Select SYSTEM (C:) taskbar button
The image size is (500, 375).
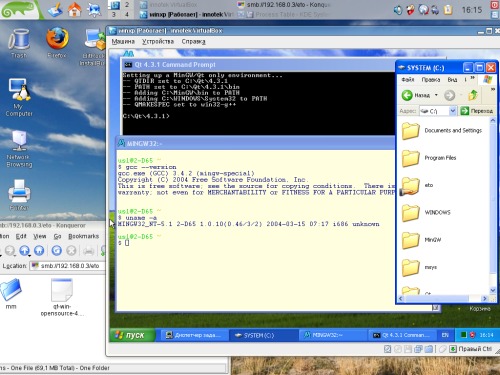point(263,335)
